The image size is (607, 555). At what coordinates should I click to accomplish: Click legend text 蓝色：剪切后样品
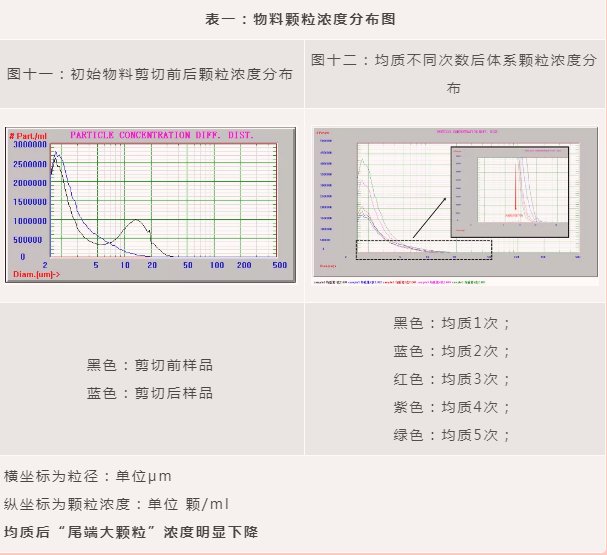[150, 393]
